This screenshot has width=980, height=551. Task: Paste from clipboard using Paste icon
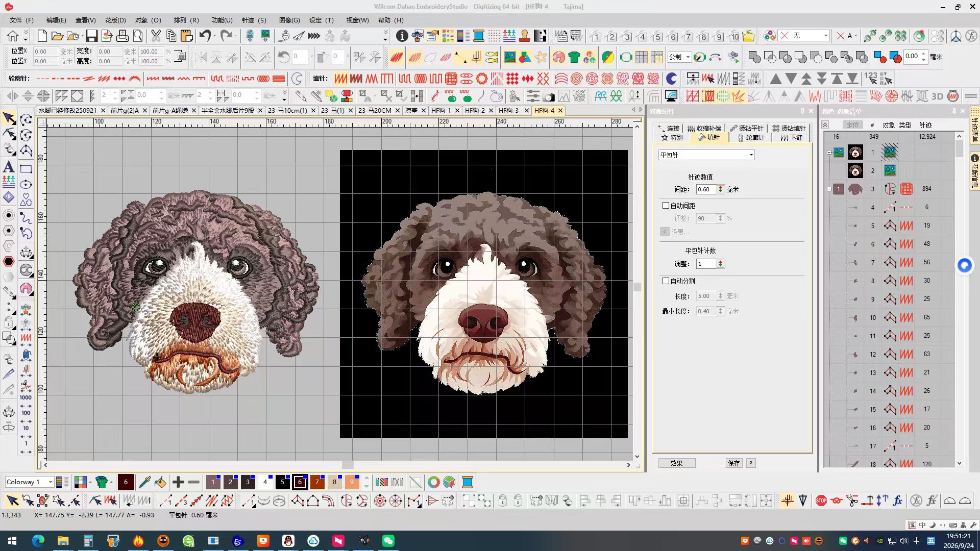(x=186, y=36)
